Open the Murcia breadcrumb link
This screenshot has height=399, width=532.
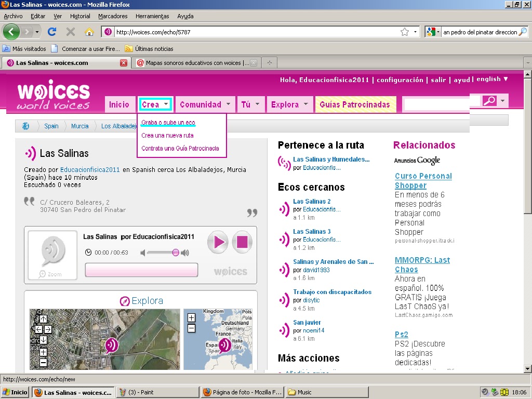[x=79, y=126]
